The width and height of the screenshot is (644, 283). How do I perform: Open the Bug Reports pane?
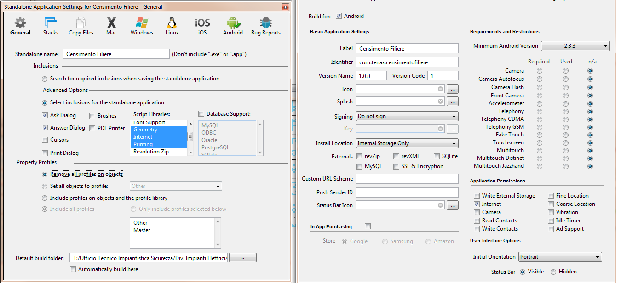click(266, 26)
